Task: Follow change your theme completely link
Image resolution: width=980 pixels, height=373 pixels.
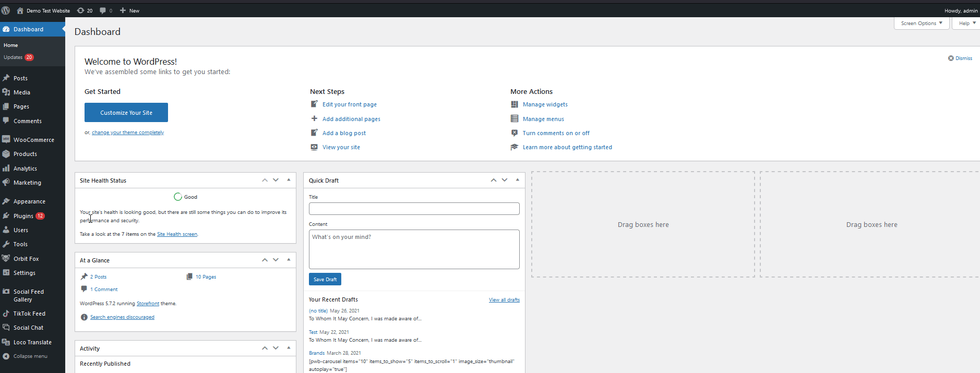Action: click(128, 133)
